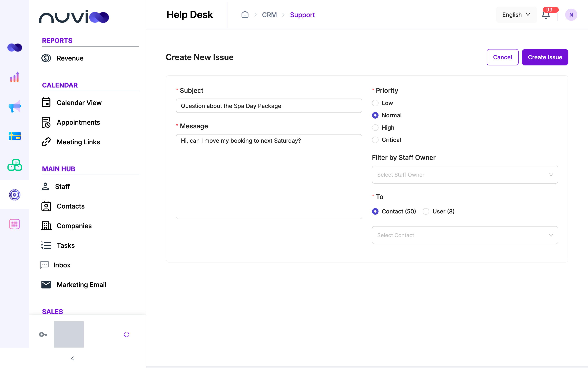Screen dimensions: 588x368
Task: Click the Nuvi logo at top
Action: (x=74, y=16)
